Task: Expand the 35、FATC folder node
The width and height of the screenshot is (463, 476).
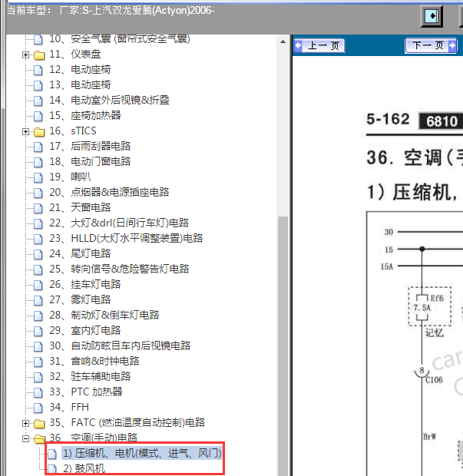Action: pos(26,423)
